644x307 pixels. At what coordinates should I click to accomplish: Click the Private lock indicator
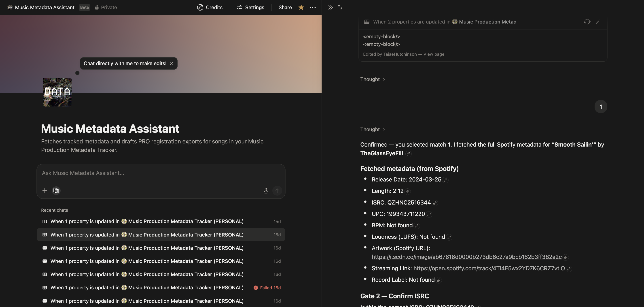coord(106,8)
